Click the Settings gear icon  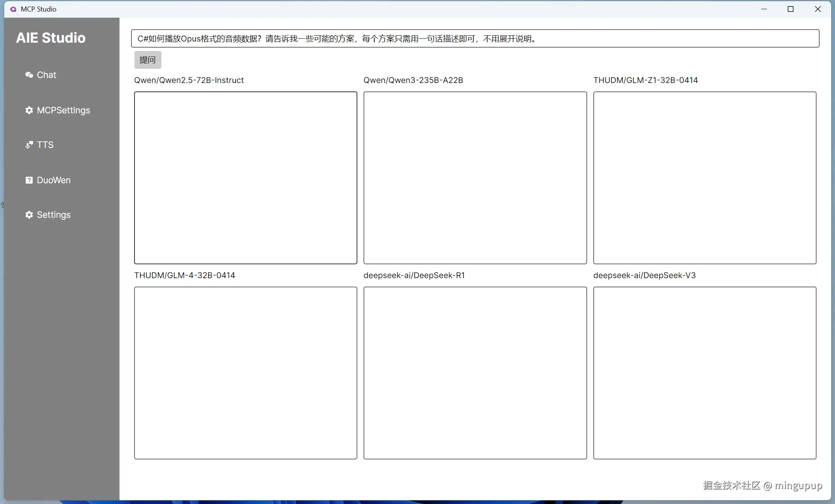tap(29, 215)
